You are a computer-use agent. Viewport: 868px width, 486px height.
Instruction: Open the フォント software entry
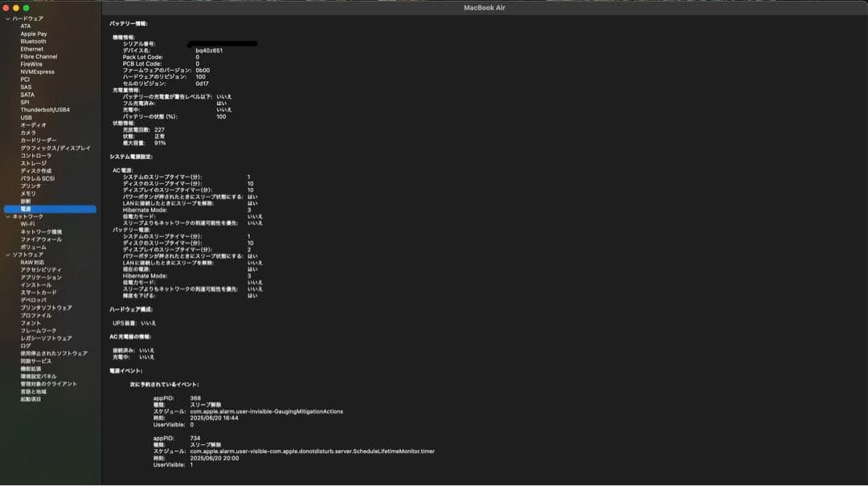click(x=31, y=323)
